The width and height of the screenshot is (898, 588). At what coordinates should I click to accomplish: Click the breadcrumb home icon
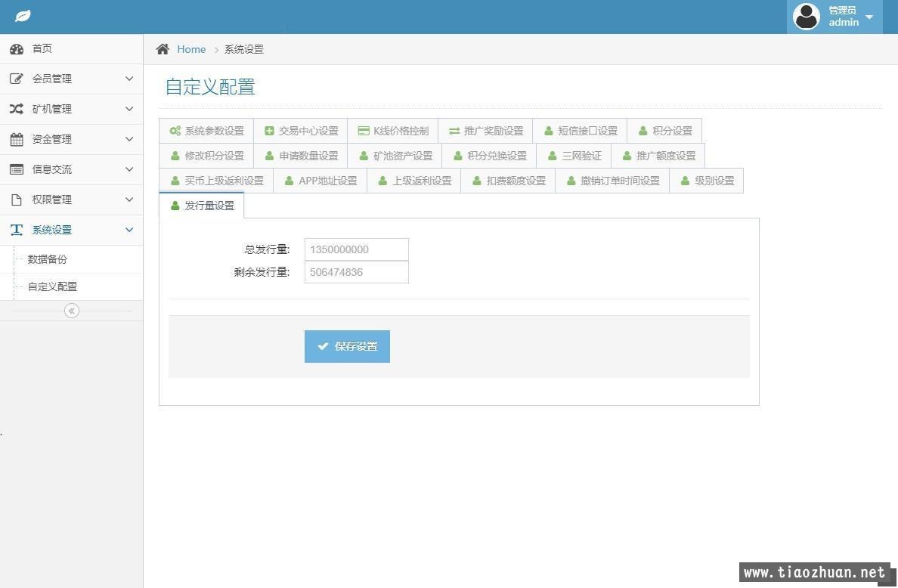pyautogui.click(x=163, y=49)
